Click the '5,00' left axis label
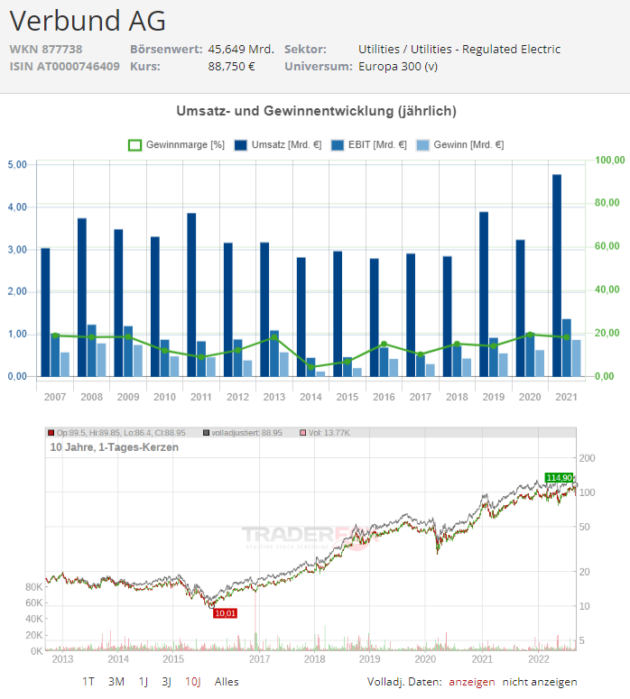 coord(17,164)
